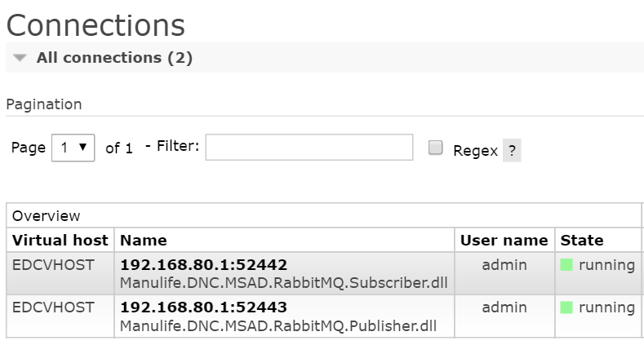
Task: Click the Publisher.dll client name text
Action: click(x=278, y=325)
